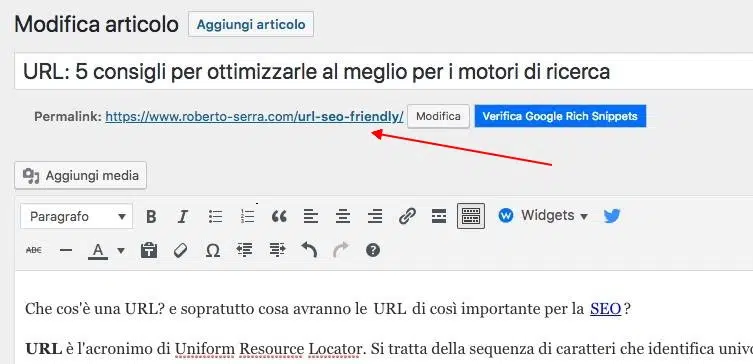This screenshot has height=364, width=753.
Task: Open the Paragrafo format dropdown
Action: [x=76, y=217]
